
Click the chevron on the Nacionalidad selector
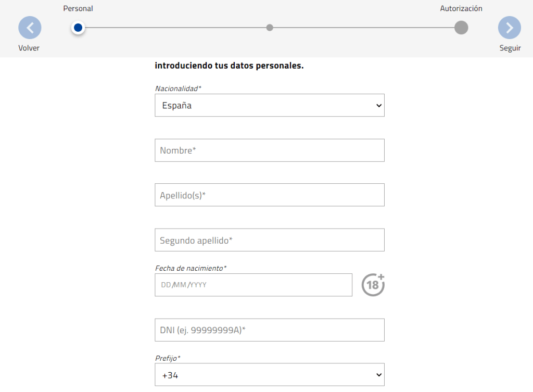[x=378, y=105]
